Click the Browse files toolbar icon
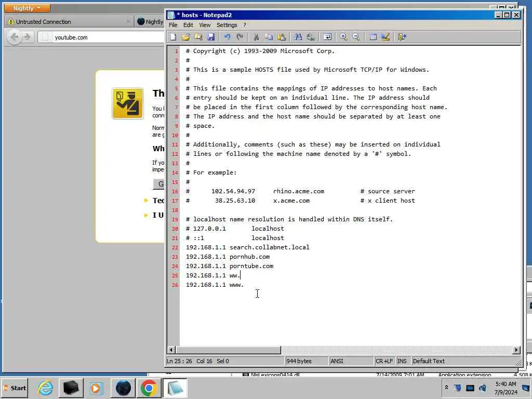Viewport: 532px width, 399px height. coord(198,37)
